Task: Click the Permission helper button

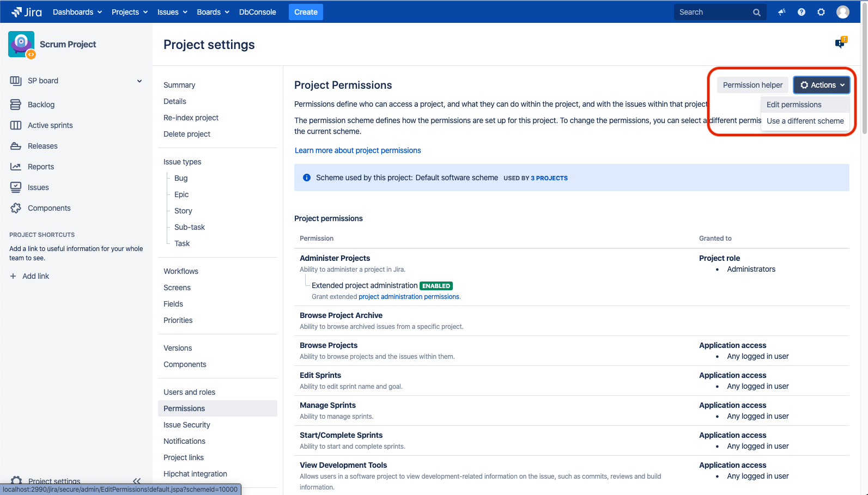Action: pyautogui.click(x=752, y=85)
